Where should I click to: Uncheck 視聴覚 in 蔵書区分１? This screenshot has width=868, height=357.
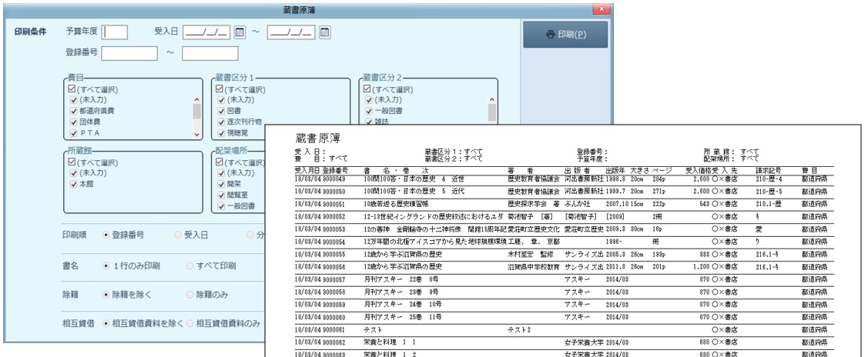coord(221,133)
